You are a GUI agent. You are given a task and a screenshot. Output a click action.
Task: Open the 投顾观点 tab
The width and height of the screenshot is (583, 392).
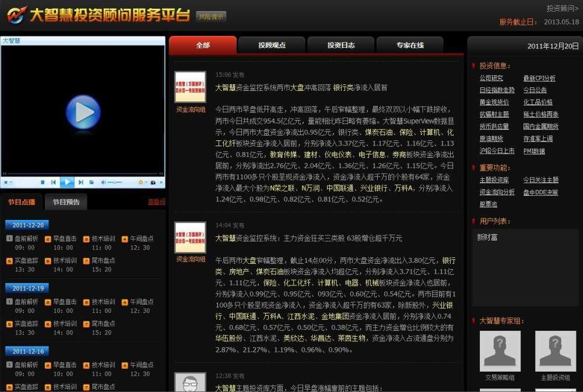pos(272,45)
